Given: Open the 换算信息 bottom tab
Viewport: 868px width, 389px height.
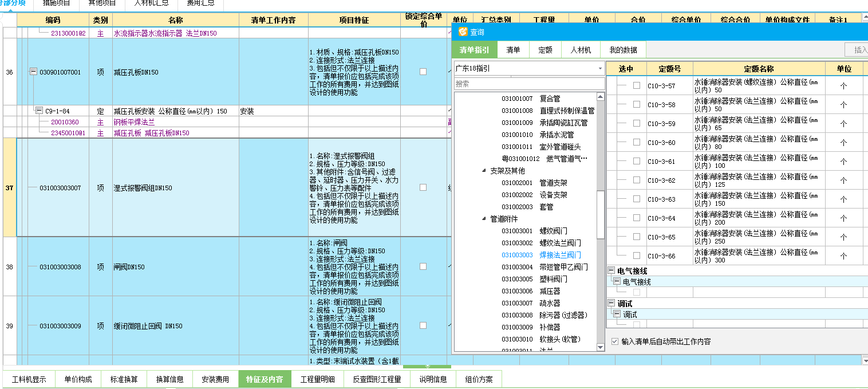Looking at the screenshot, I should [x=170, y=379].
